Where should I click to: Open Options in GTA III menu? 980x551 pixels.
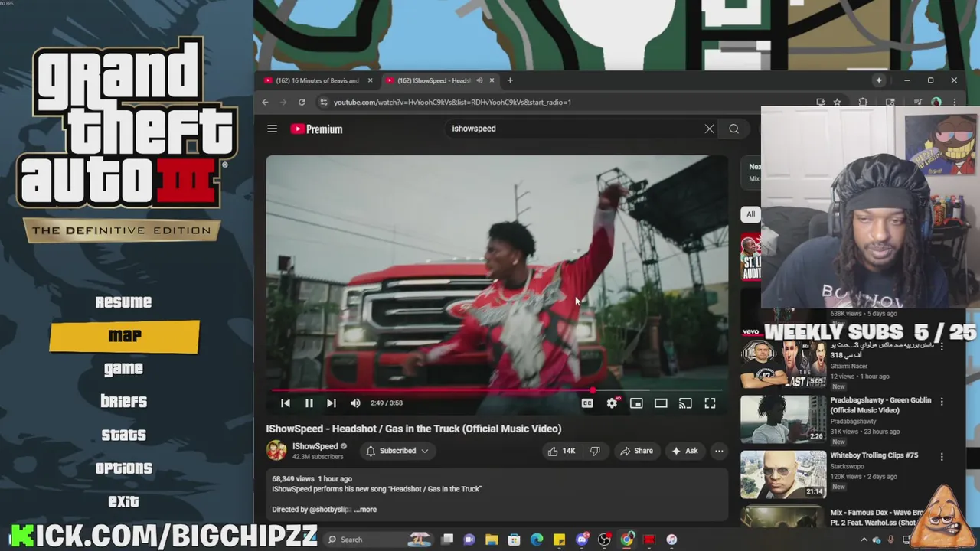click(x=123, y=468)
